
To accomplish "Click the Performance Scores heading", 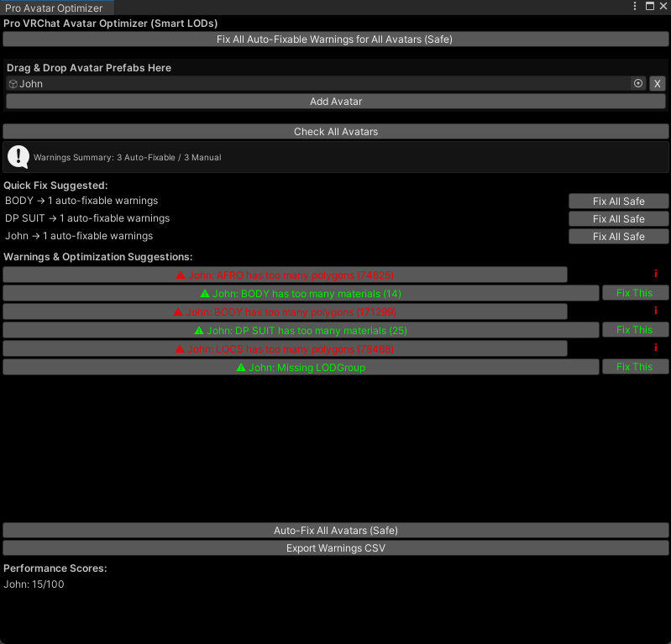I will click(x=55, y=568).
